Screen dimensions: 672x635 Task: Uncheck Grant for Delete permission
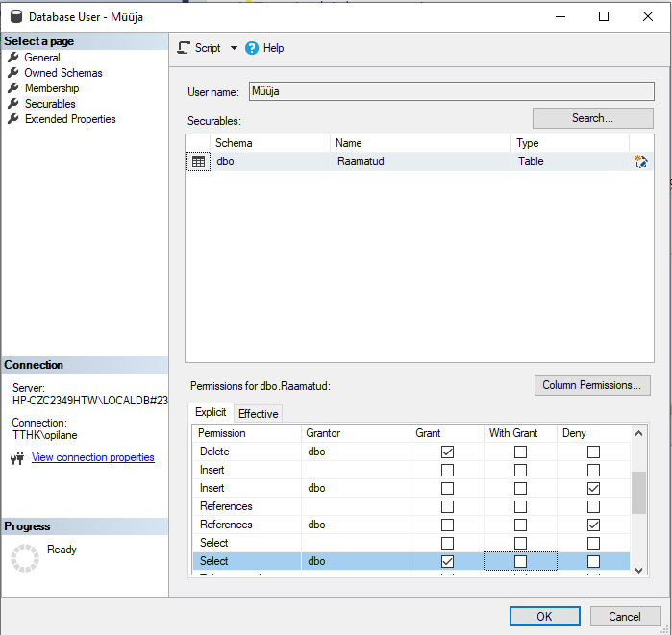[447, 452]
